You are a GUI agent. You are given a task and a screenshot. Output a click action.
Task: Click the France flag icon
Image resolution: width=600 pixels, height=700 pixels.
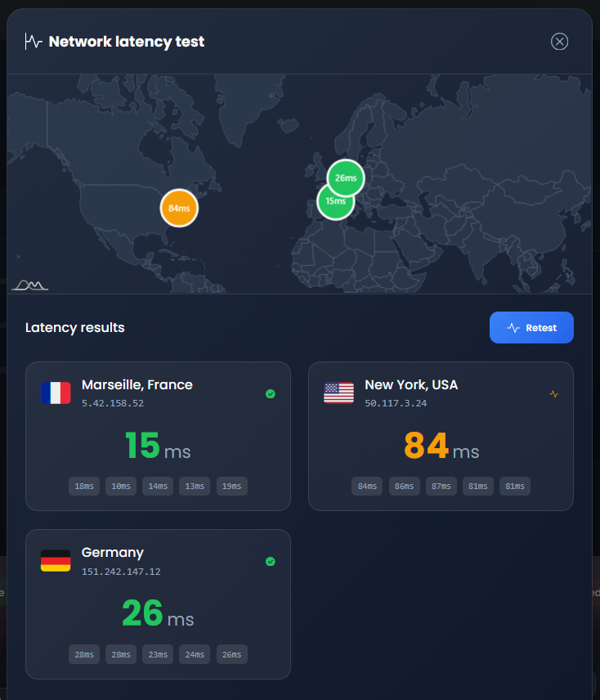coord(56,393)
